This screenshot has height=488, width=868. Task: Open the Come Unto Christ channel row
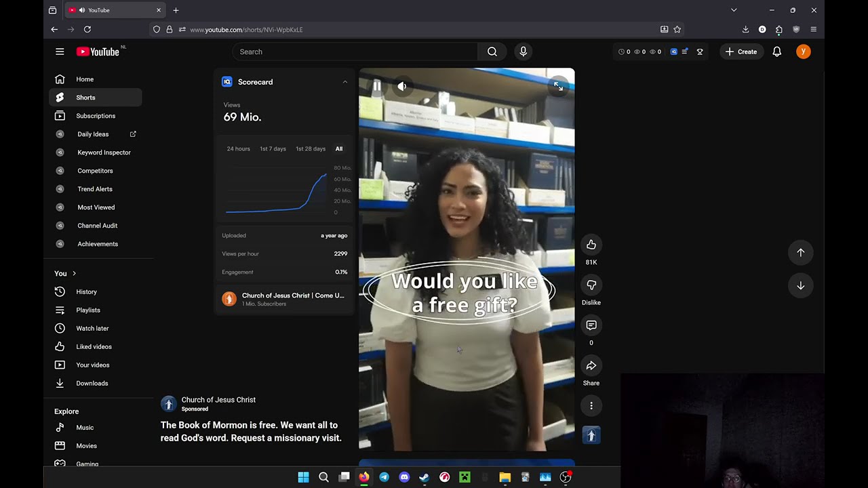click(285, 299)
